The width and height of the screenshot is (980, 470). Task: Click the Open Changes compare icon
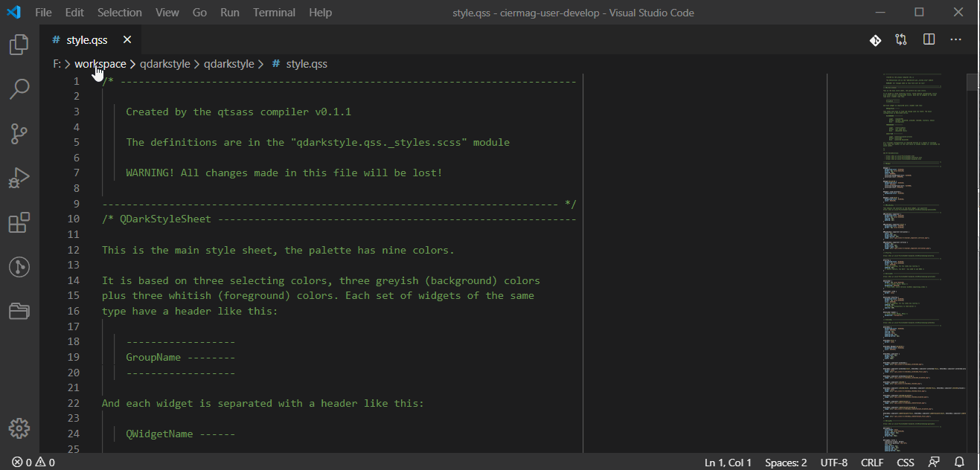tap(900, 39)
